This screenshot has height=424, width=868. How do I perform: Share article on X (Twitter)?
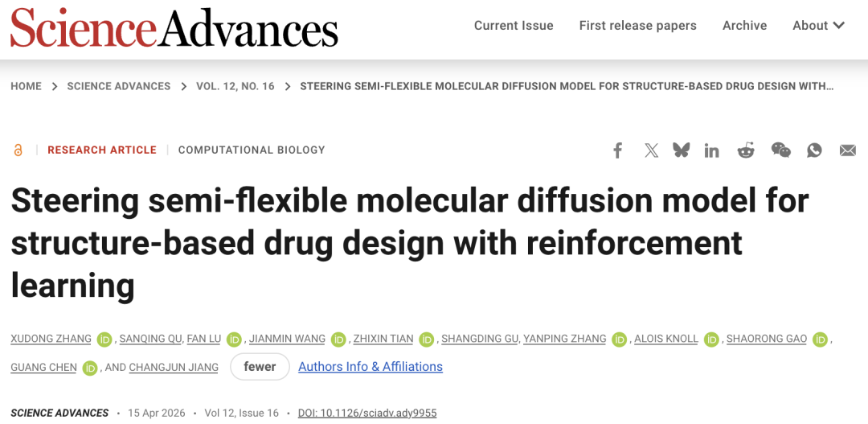651,150
